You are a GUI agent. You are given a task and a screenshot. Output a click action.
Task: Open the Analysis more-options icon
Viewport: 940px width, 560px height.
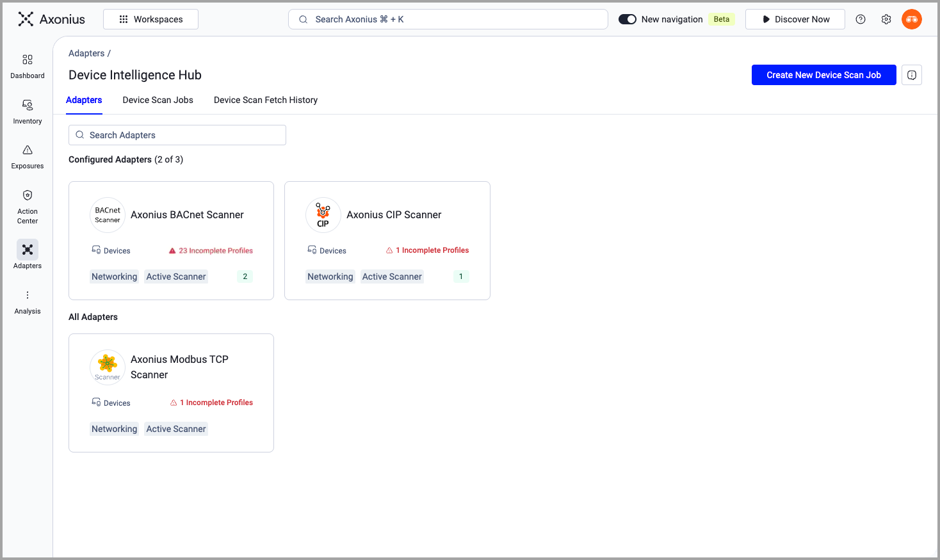(x=28, y=295)
